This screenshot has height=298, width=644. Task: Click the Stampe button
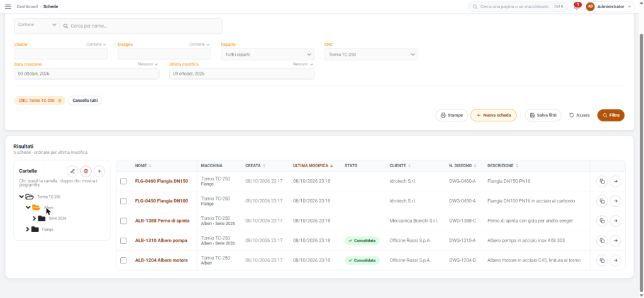(452, 115)
